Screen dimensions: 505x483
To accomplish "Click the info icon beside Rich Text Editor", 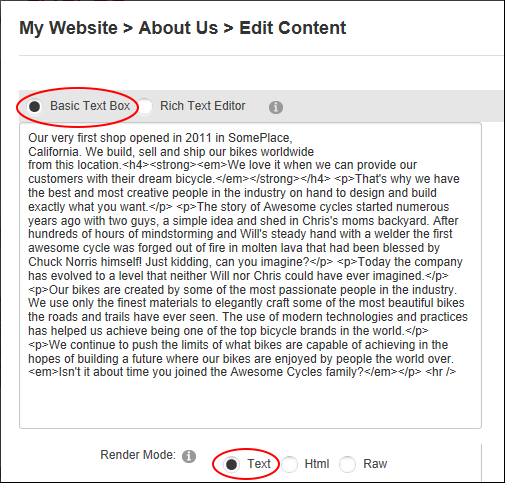I will pos(276,107).
